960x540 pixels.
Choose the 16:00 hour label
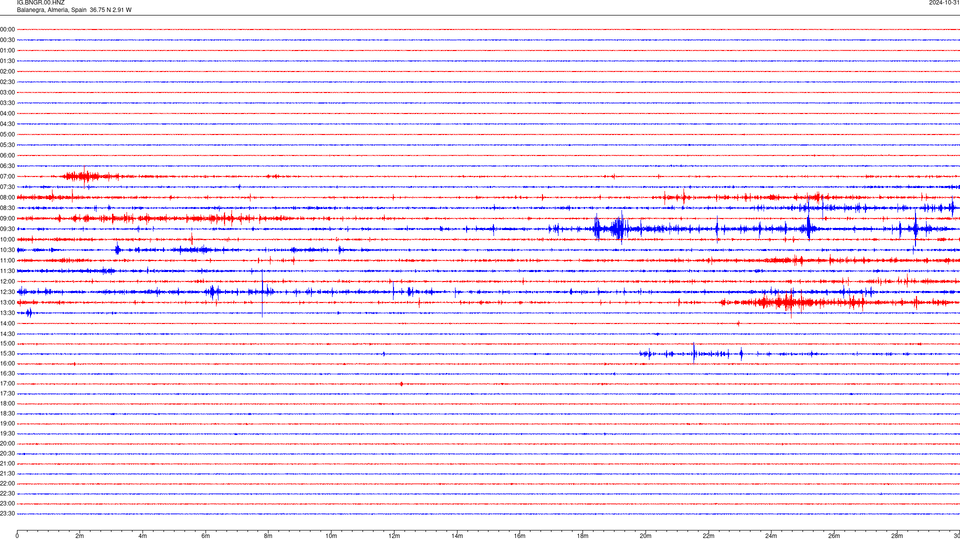[7, 364]
